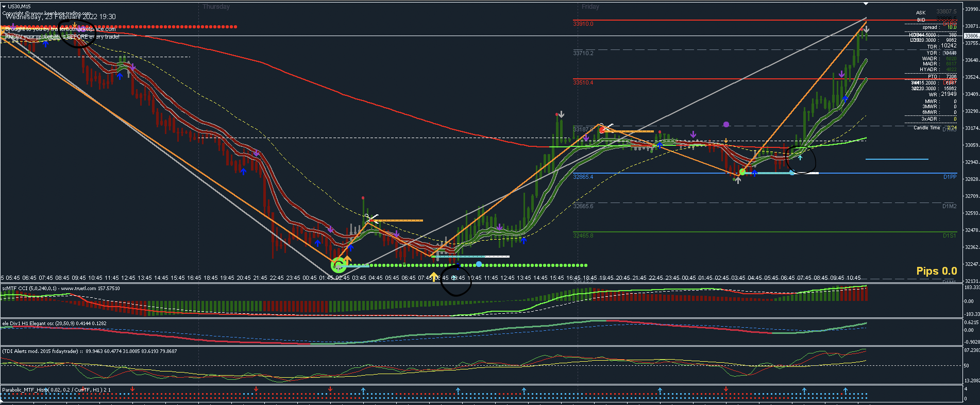This screenshot has height=405, width=980.
Task: Click the 33910.0 red resistance line label
Action: coord(583,24)
